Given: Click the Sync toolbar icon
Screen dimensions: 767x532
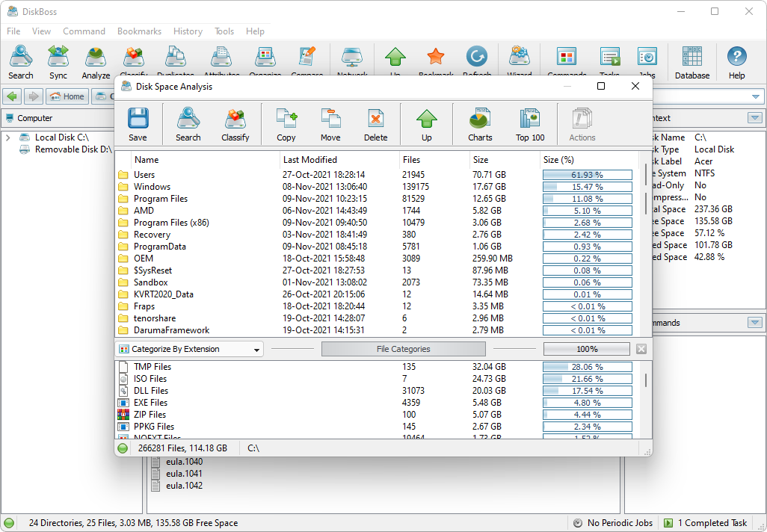Looking at the screenshot, I should click(58, 62).
